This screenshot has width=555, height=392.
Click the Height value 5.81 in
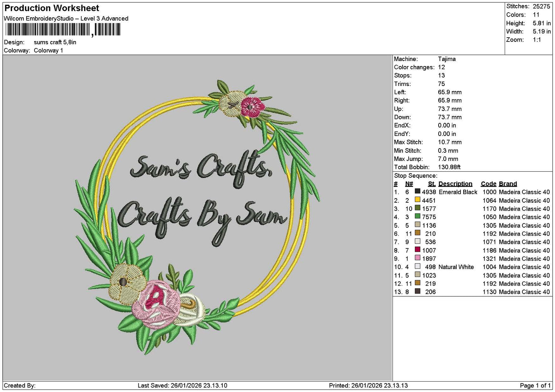tap(542, 23)
